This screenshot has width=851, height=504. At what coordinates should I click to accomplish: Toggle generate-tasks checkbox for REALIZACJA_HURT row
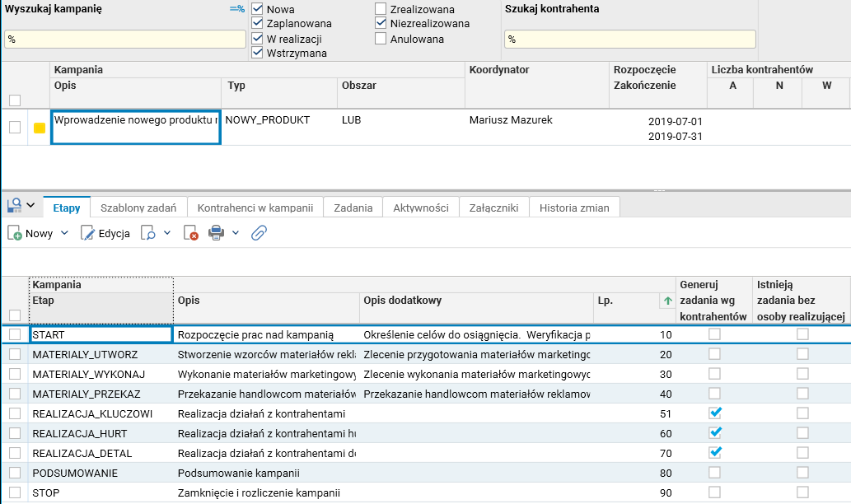tap(715, 432)
